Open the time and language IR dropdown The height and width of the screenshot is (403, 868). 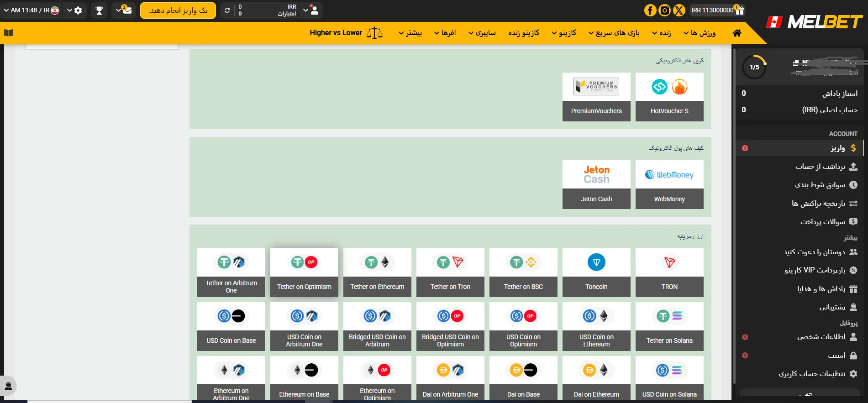32,10
